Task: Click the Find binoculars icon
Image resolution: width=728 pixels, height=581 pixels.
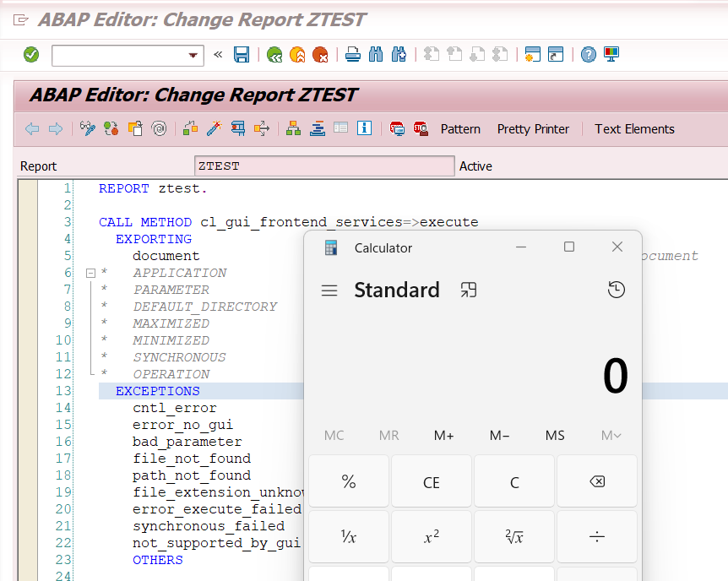Action: coord(376,55)
